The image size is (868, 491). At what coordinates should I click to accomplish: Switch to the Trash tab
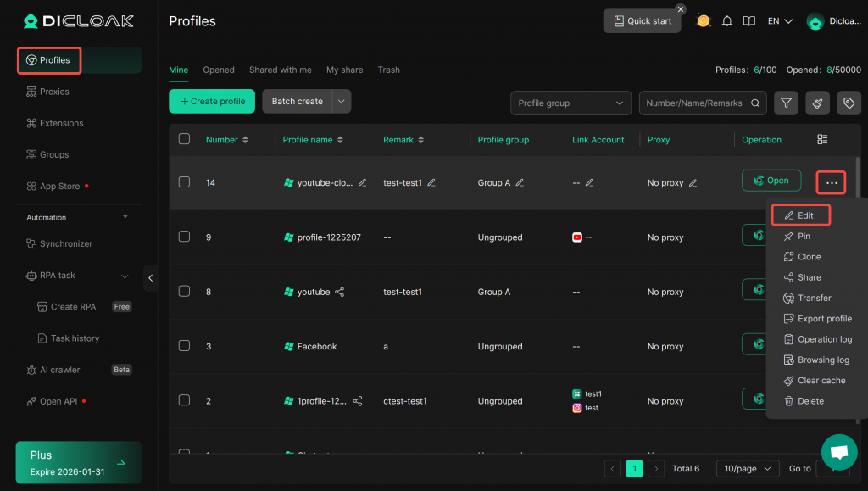[388, 70]
